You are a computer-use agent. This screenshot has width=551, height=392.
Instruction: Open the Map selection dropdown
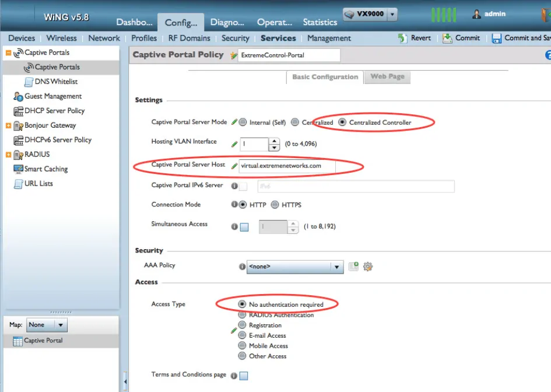[x=61, y=325]
